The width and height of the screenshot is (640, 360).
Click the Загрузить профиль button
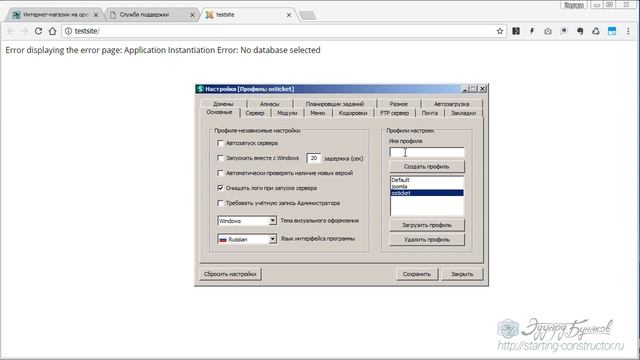[x=427, y=225]
